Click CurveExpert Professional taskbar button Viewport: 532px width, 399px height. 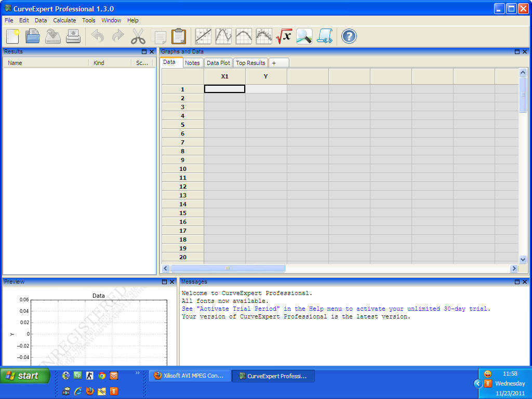pyautogui.click(x=273, y=376)
